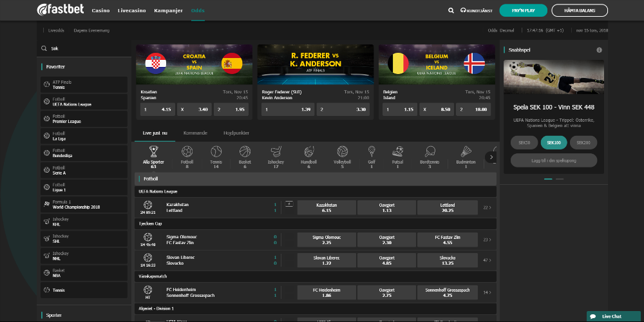
Task: Select SEK50 stake option
Action: click(x=524, y=142)
